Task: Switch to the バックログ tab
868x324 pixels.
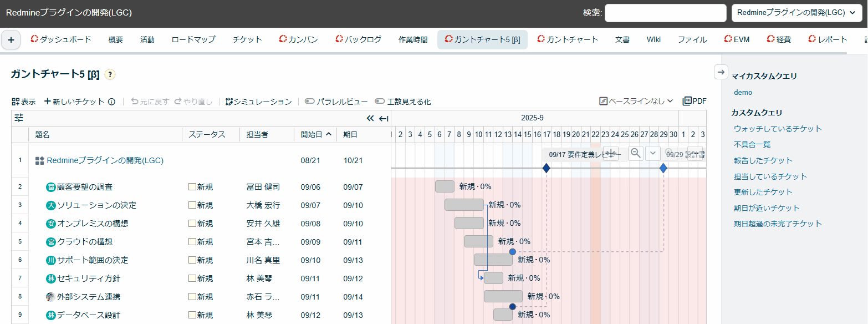Action: (359, 39)
